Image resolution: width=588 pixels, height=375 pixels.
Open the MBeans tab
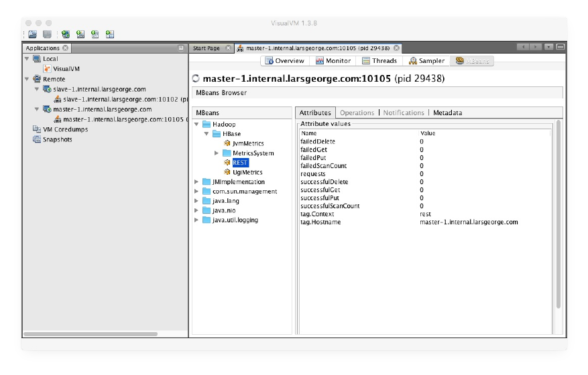(472, 61)
